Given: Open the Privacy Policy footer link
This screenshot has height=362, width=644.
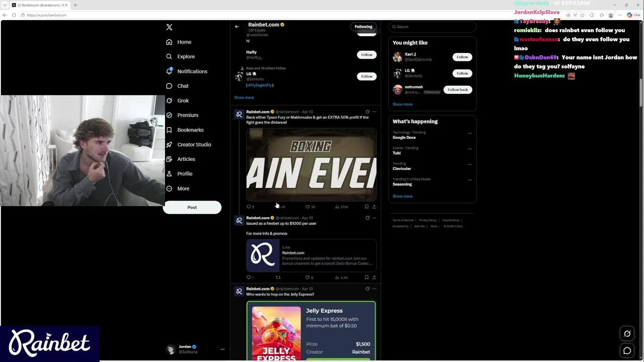Looking at the screenshot, I should [428, 220].
